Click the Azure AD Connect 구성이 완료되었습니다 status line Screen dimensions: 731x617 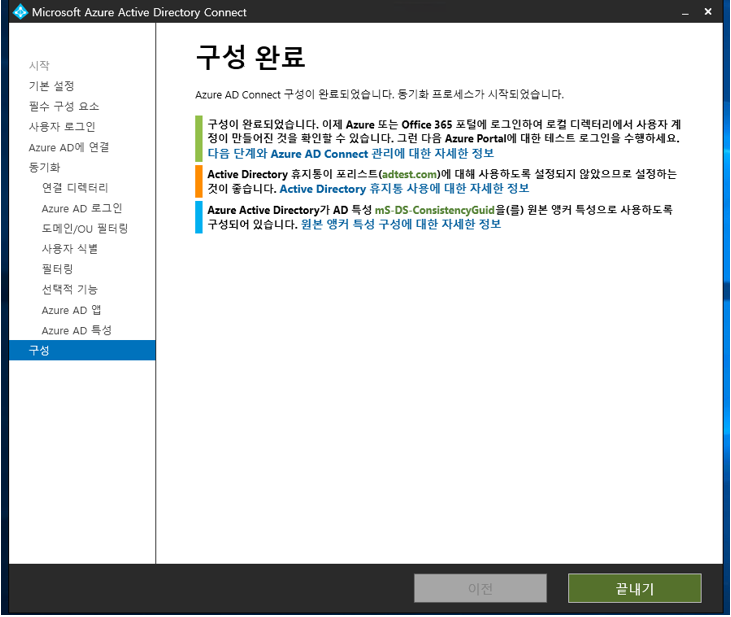click(x=379, y=95)
